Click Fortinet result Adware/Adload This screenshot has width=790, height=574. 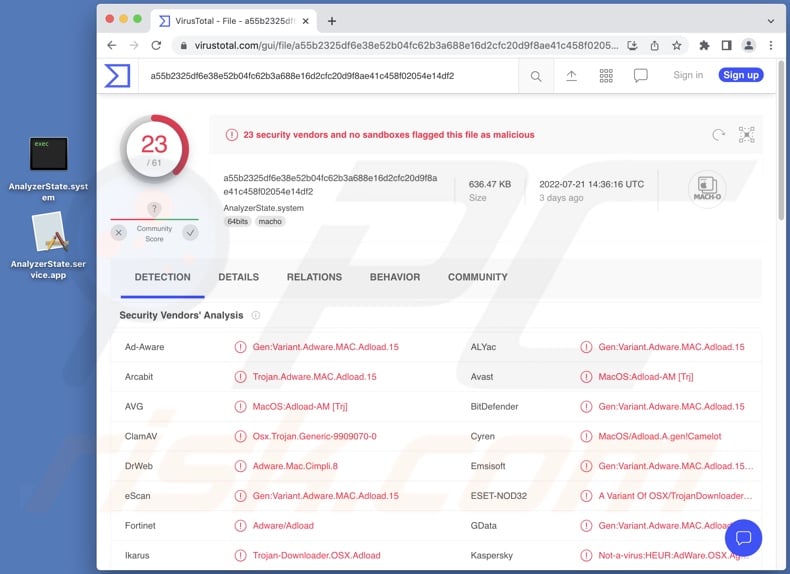point(283,526)
